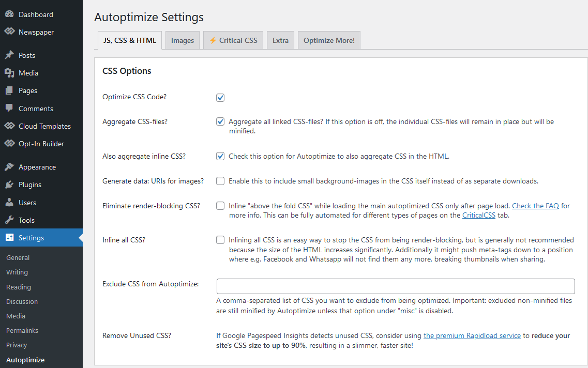Image resolution: width=588 pixels, height=368 pixels.
Task: Open Media settings submenu item
Action: (16, 316)
